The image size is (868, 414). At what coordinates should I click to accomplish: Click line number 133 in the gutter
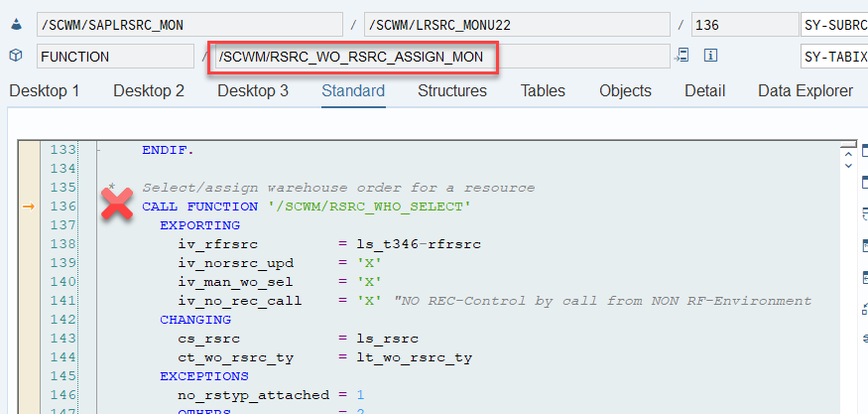pyautogui.click(x=62, y=150)
